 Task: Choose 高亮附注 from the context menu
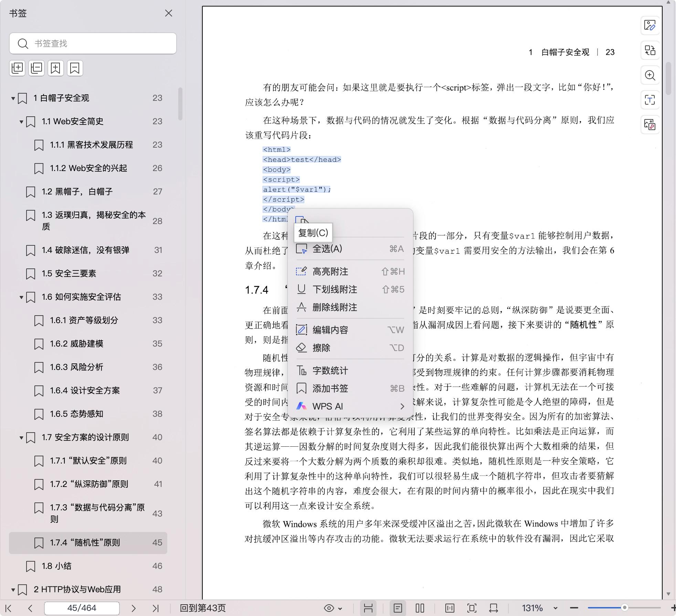(x=350, y=272)
